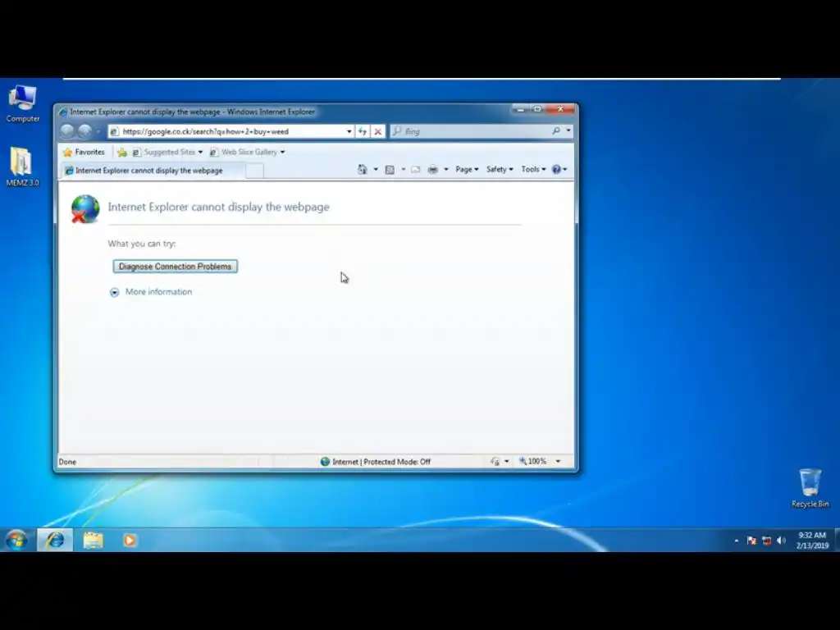
Task: Open the Suggested Sites link
Action: point(167,152)
